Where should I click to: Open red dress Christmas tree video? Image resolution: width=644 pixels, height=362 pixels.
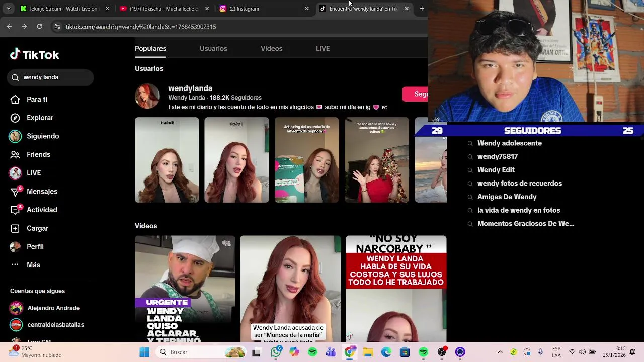click(377, 160)
